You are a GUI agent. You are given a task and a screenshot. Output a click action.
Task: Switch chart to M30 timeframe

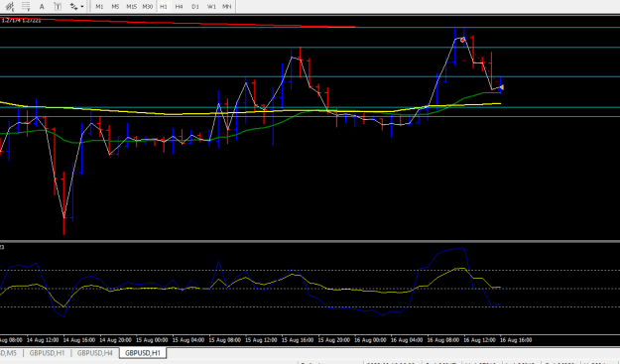[148, 6]
